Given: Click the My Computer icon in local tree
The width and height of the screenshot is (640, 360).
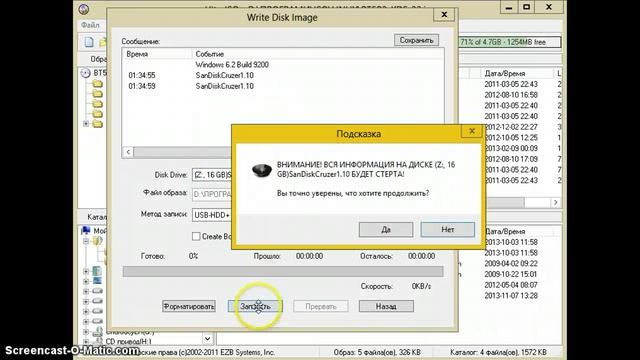Looking at the screenshot, I should click(86, 231).
